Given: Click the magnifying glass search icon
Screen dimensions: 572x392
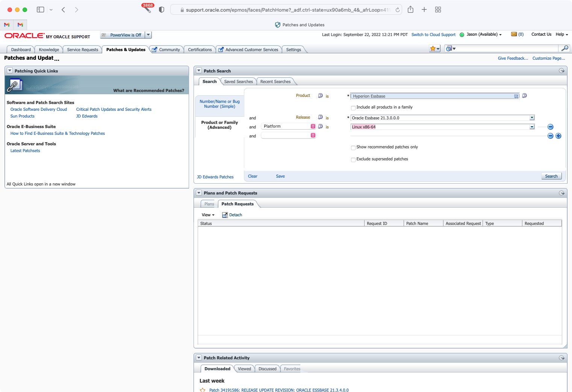Looking at the screenshot, I should 565,48.
